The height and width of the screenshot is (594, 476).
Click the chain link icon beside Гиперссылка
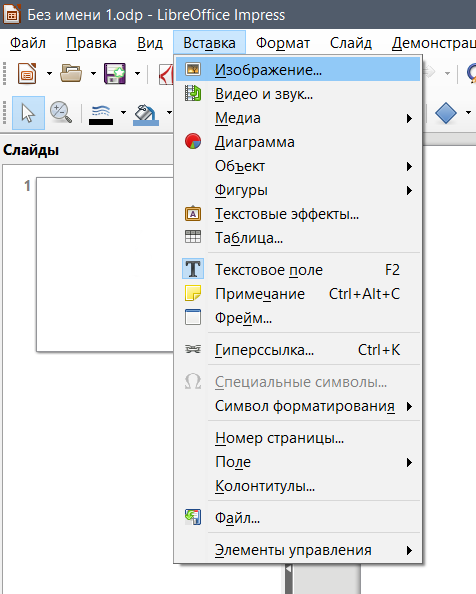pos(193,349)
